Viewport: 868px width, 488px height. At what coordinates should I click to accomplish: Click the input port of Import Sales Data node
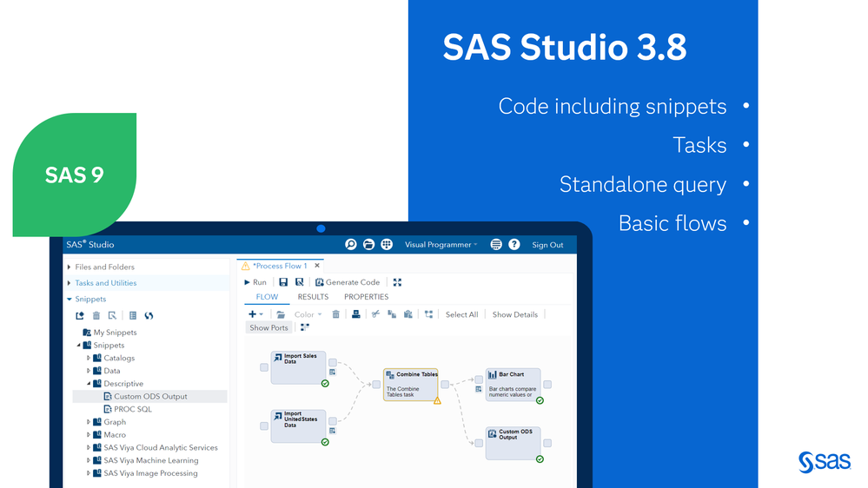coord(264,367)
